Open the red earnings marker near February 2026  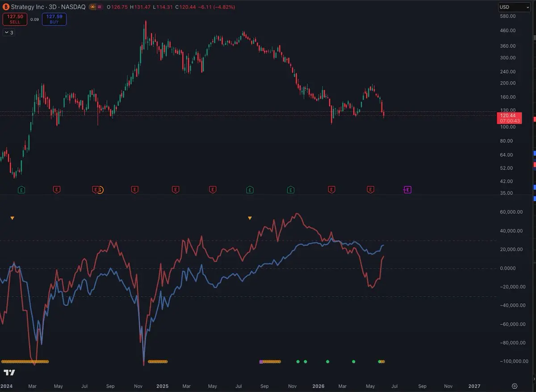pos(331,190)
